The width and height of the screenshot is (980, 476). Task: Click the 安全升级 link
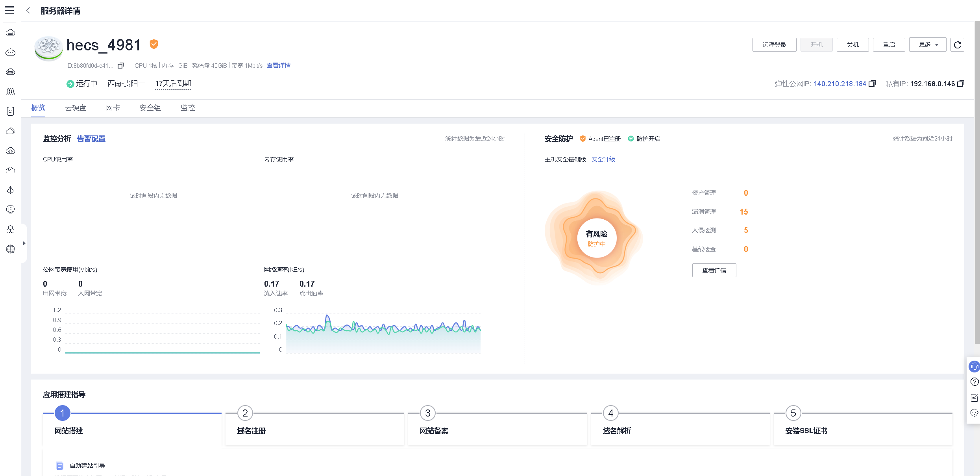603,159
